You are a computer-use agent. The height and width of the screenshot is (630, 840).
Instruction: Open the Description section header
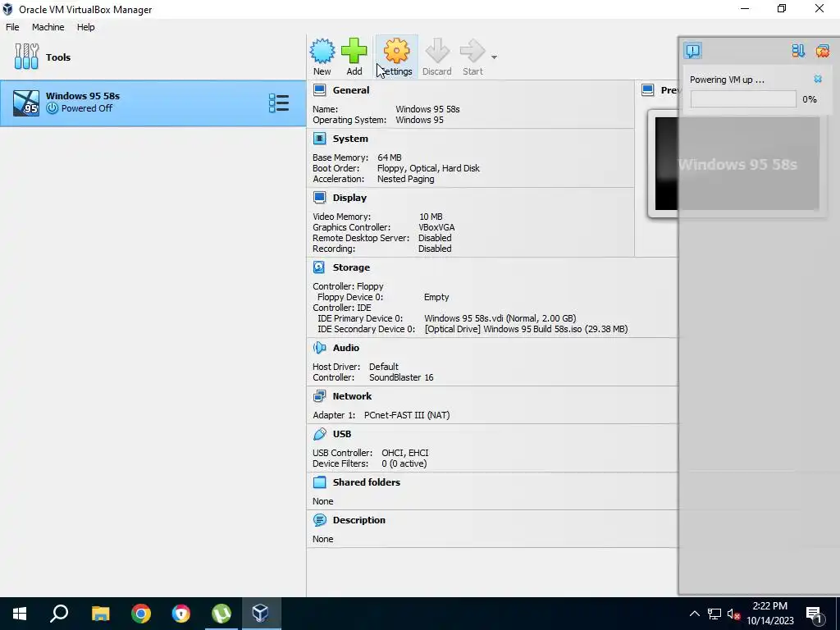coord(359,520)
